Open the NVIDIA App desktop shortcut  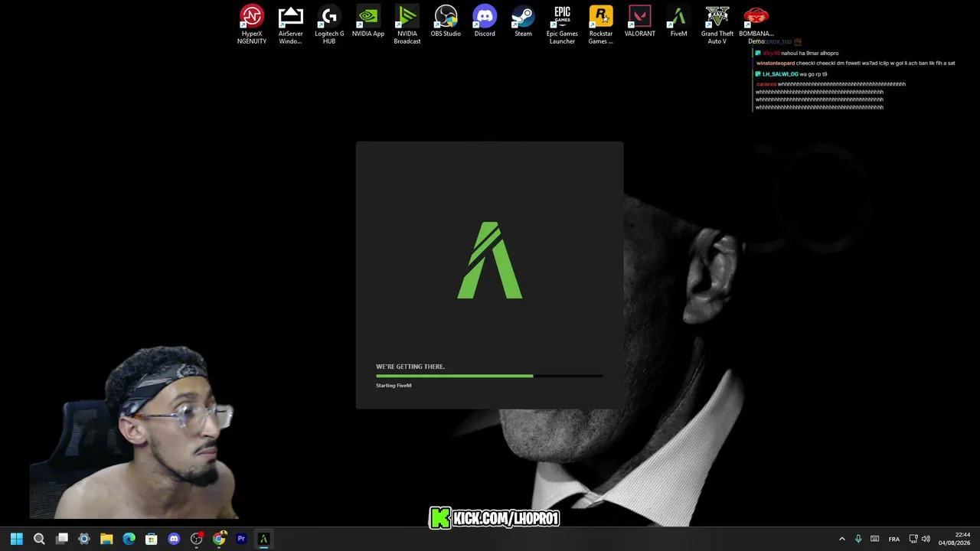(x=368, y=21)
